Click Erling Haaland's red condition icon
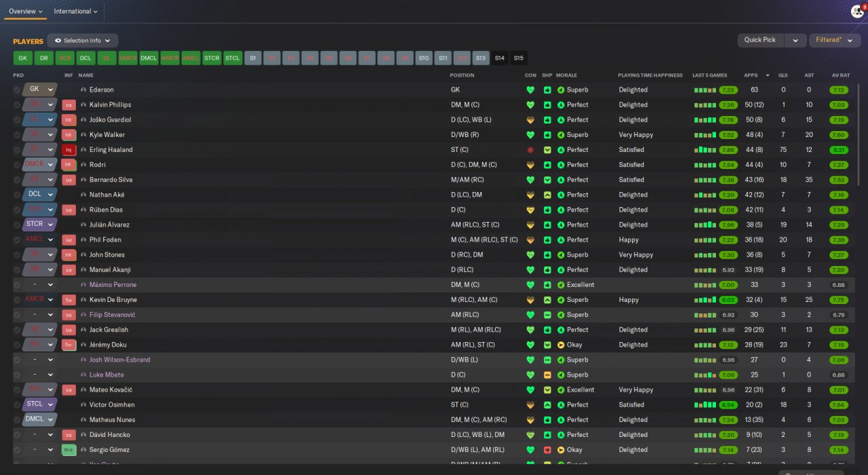 (530, 150)
